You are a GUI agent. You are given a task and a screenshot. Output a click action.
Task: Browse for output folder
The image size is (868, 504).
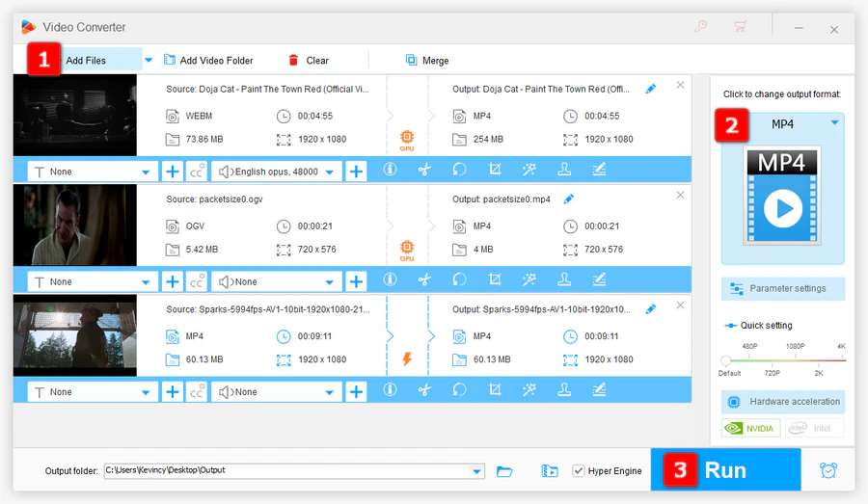(x=504, y=471)
